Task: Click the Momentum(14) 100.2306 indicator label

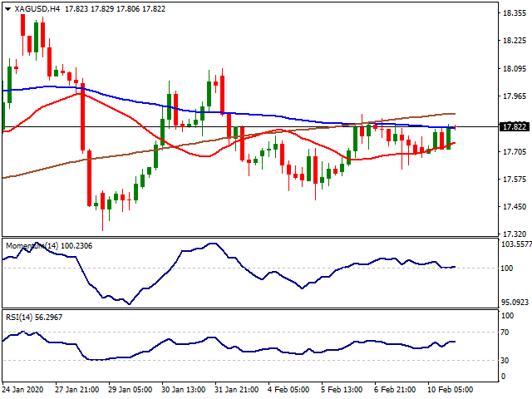Action: tap(49, 246)
